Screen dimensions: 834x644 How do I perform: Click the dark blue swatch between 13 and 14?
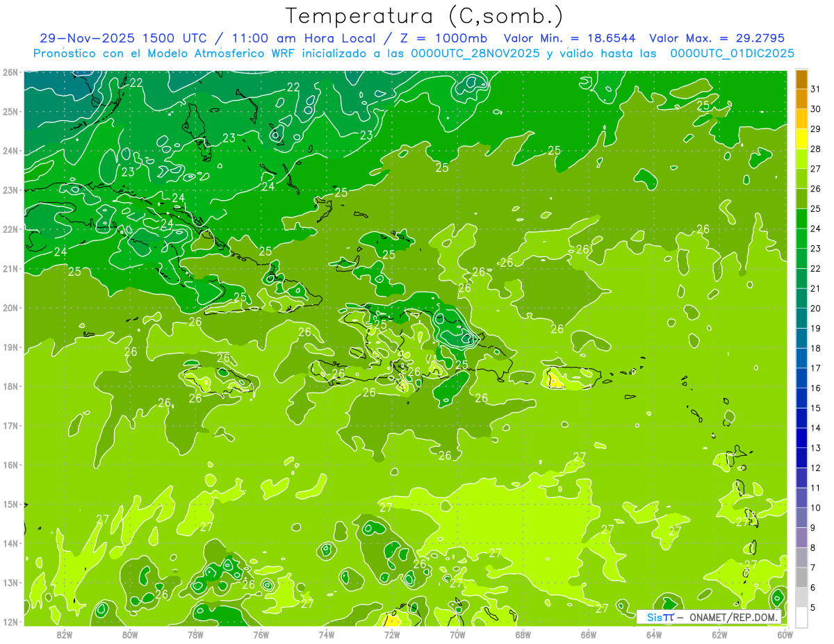tap(801, 438)
